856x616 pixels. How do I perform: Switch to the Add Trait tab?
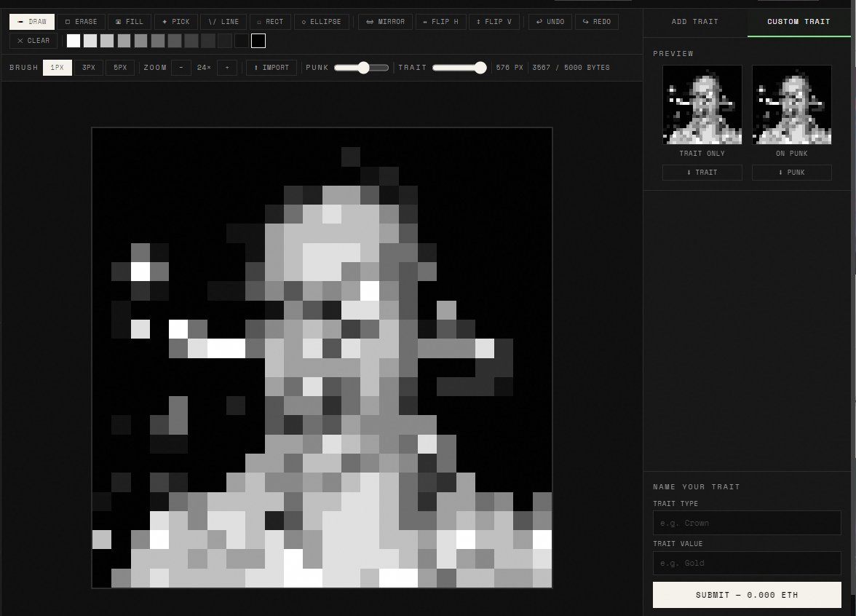point(695,22)
